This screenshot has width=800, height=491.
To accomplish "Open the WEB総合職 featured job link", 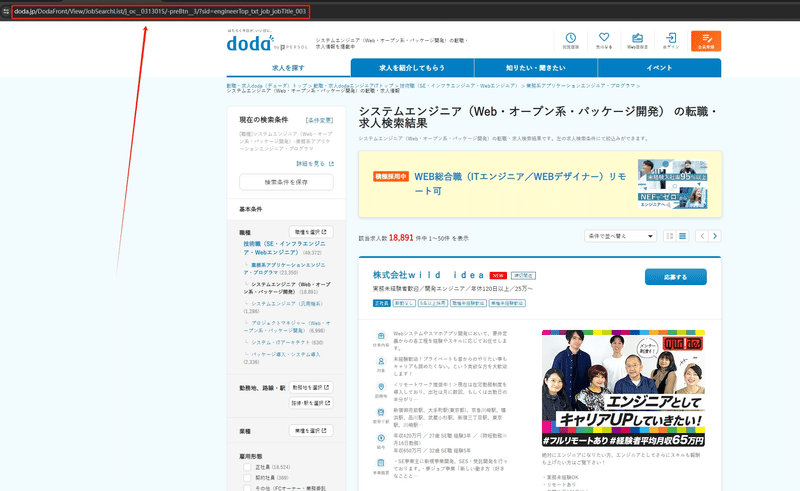I will (520, 183).
